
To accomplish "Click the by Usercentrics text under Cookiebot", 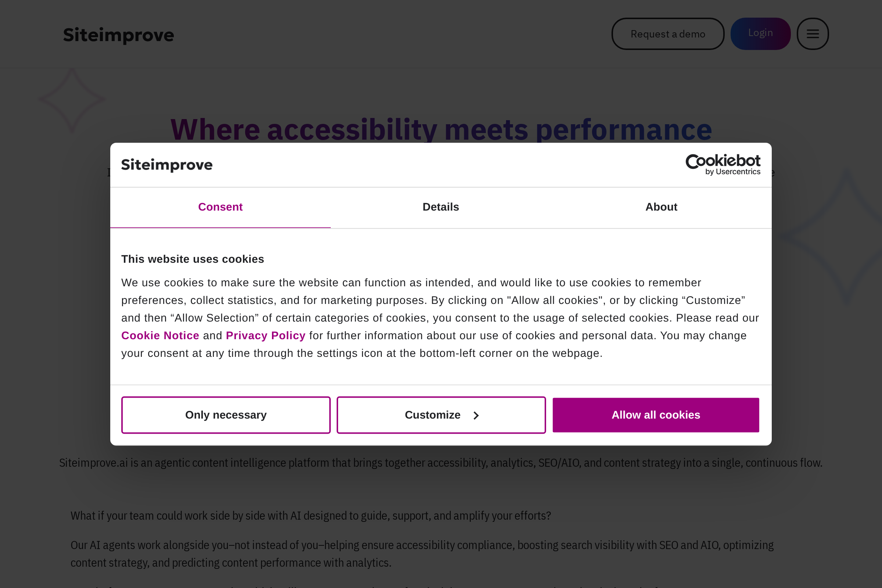I will pyautogui.click(x=733, y=172).
